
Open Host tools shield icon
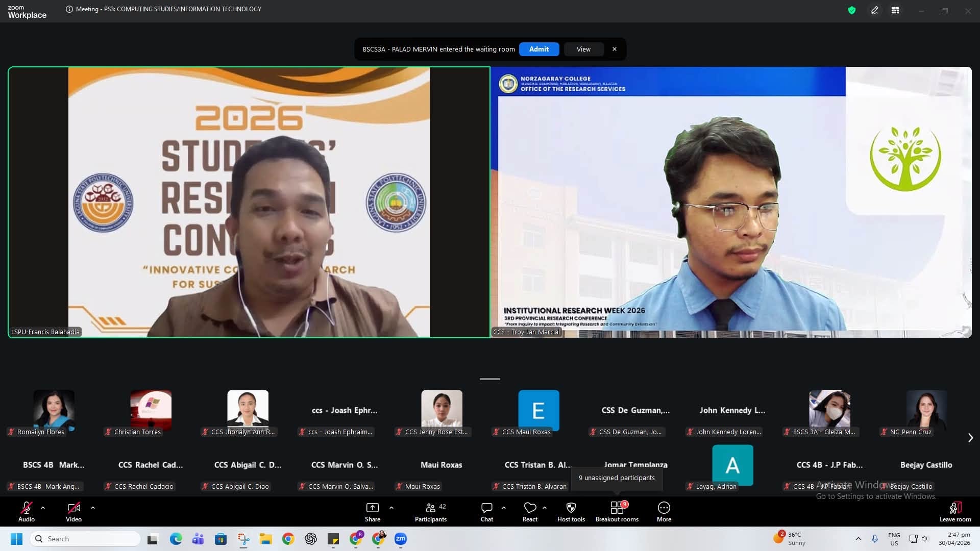click(571, 512)
